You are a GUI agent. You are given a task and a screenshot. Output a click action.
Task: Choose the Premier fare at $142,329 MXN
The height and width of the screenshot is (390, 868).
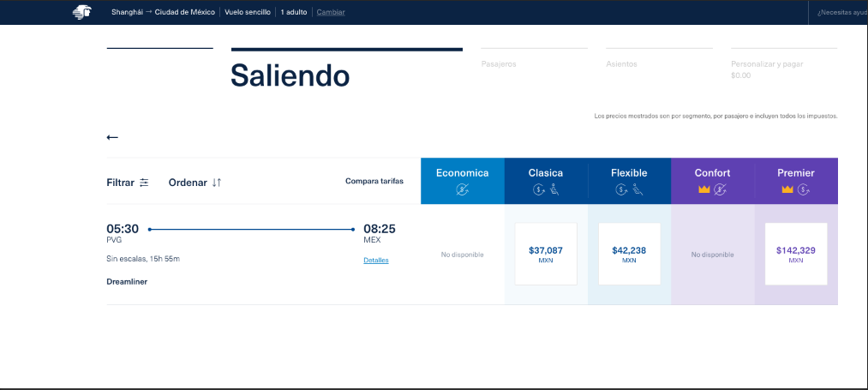[796, 254]
